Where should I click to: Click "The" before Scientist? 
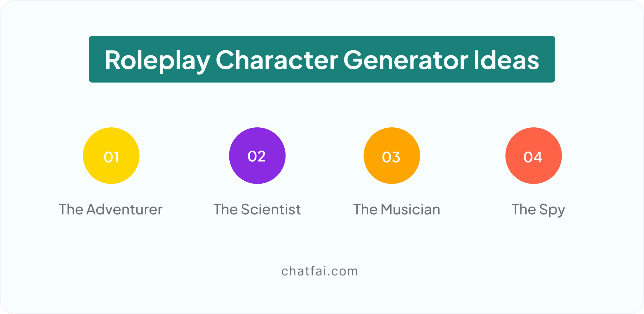[226, 209]
